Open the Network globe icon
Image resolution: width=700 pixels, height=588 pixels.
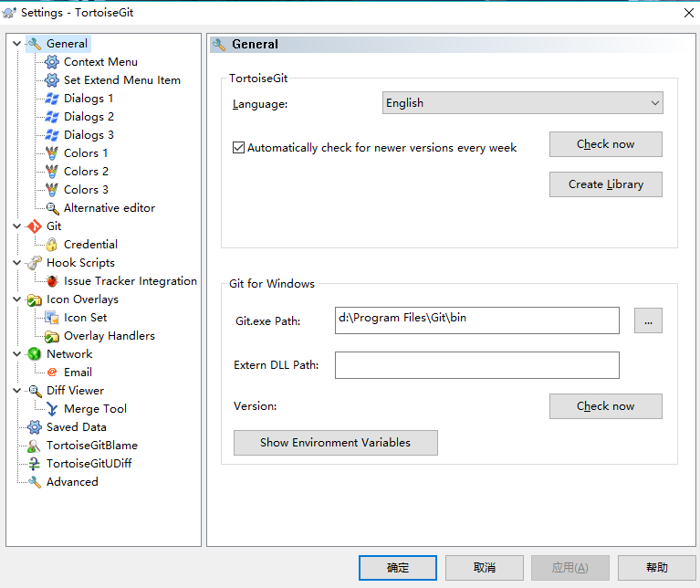coord(35,354)
